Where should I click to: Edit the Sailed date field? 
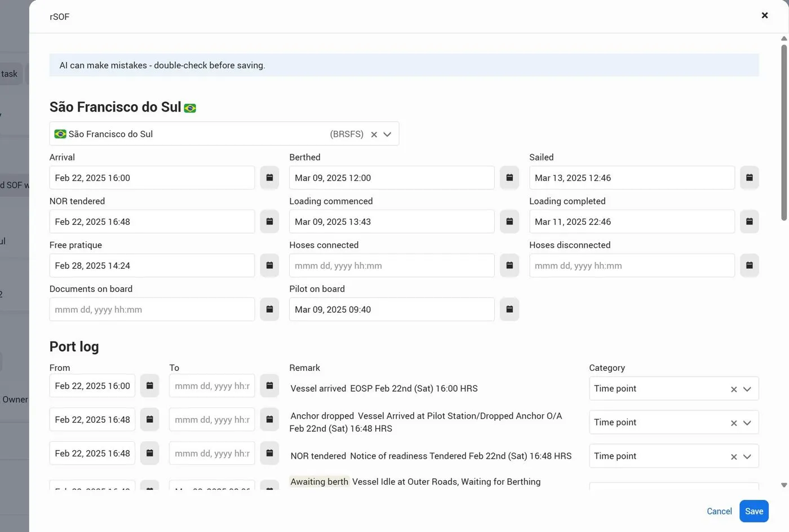click(632, 178)
